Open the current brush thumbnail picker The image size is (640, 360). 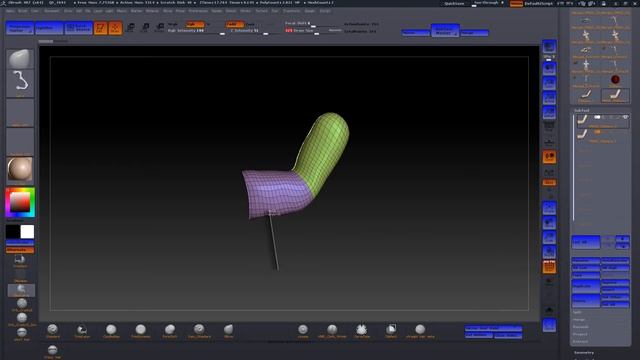[20, 59]
